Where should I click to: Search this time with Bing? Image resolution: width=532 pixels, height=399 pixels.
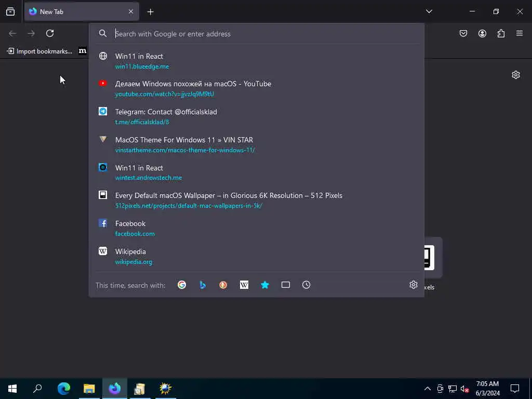point(203,285)
